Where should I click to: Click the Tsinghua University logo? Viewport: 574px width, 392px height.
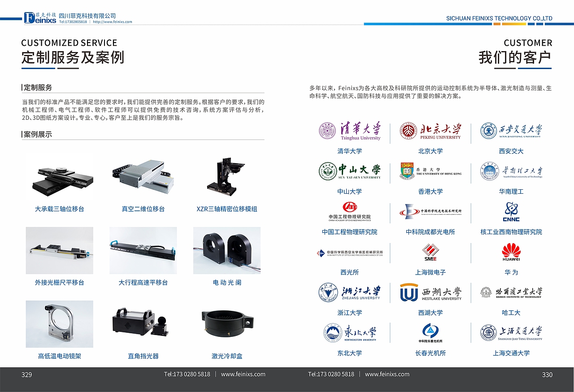350,131
